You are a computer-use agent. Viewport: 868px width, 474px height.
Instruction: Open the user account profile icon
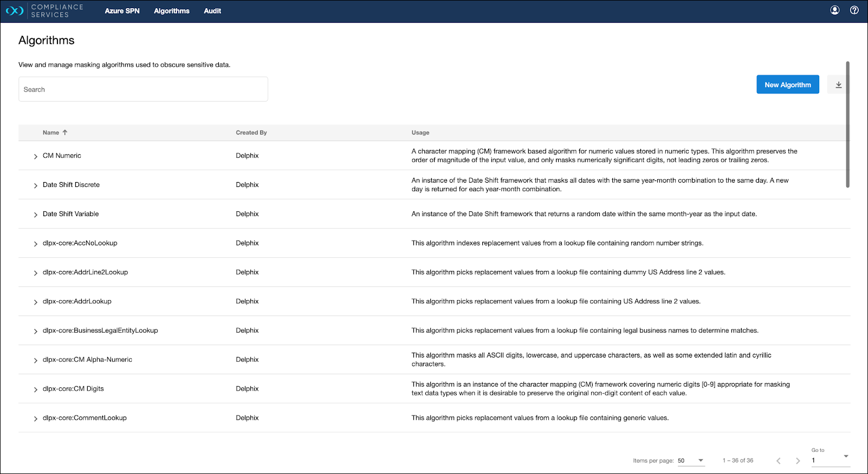tap(835, 10)
